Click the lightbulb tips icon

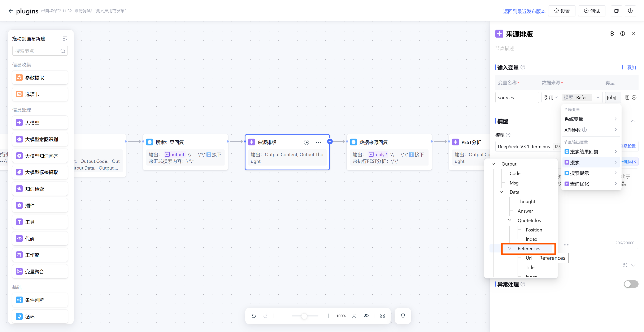(403, 316)
